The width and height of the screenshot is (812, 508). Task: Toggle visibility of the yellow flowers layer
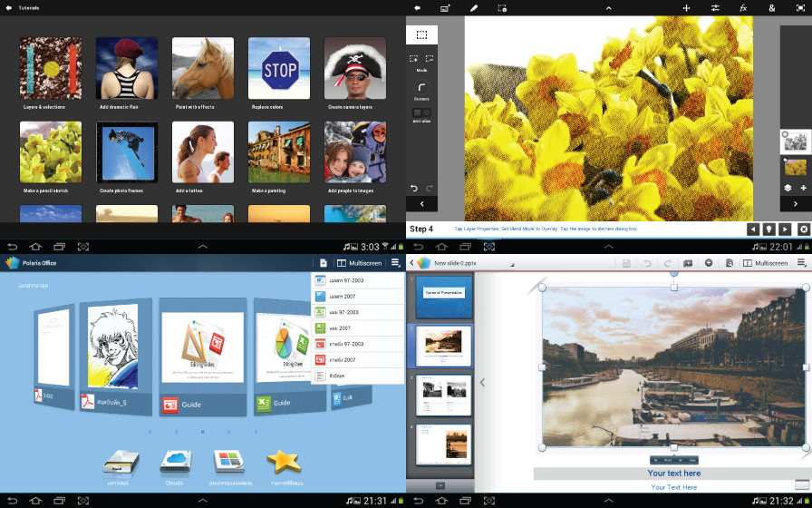click(785, 161)
